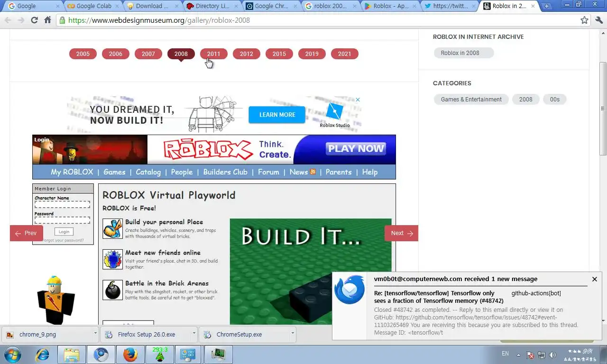Close the Google Colab tab
This screenshot has width=607, height=364.
point(117,6)
